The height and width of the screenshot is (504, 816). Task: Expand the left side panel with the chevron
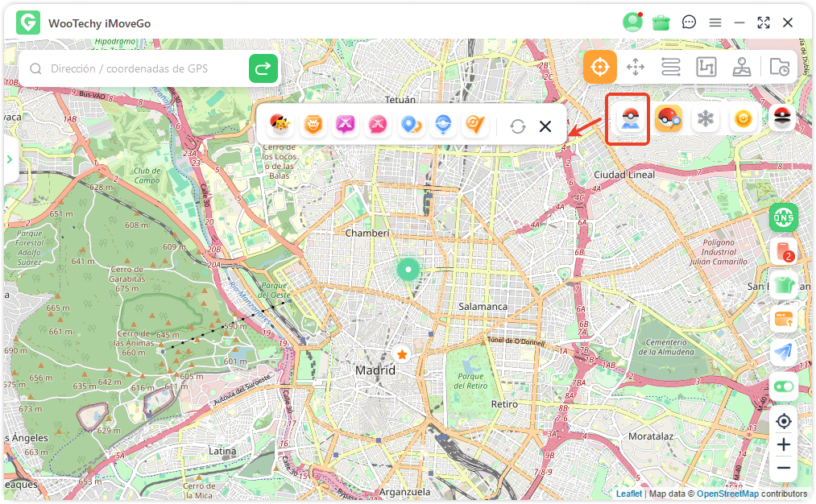[x=10, y=159]
